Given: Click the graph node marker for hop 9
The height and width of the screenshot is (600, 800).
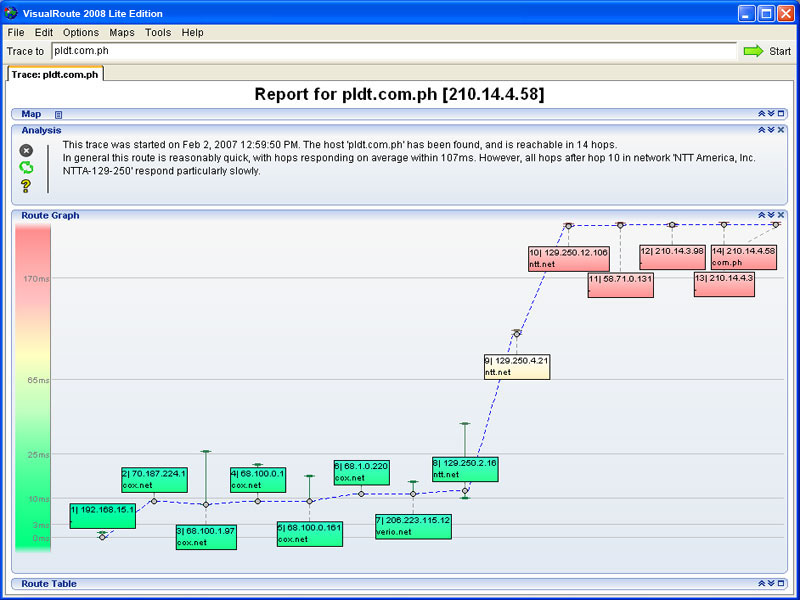Looking at the screenshot, I should point(517,334).
